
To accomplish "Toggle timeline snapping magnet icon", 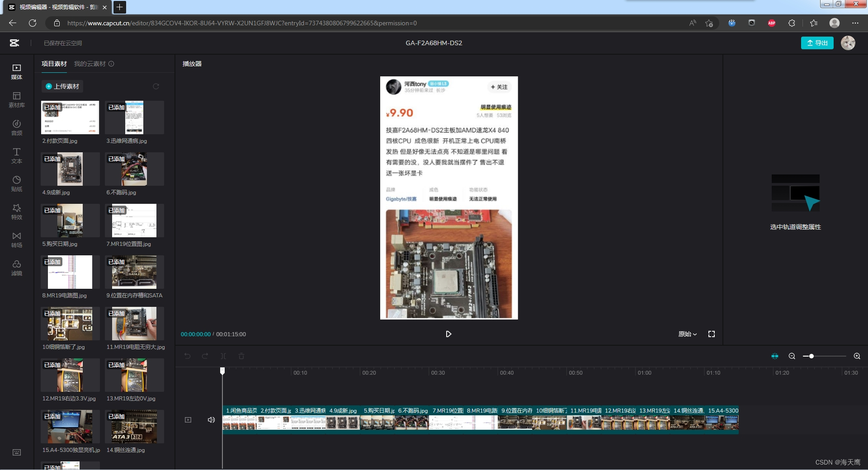I will tap(775, 356).
